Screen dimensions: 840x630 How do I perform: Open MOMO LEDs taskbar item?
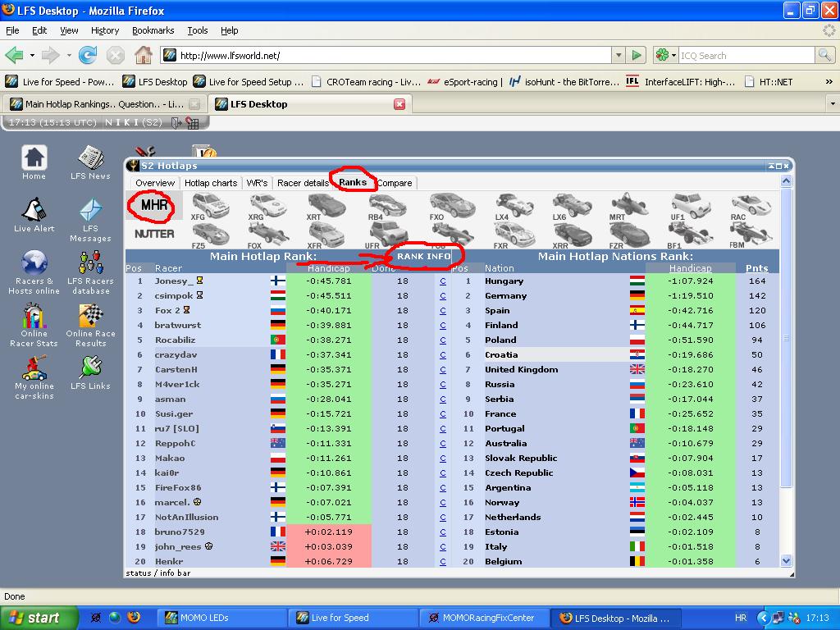221,618
